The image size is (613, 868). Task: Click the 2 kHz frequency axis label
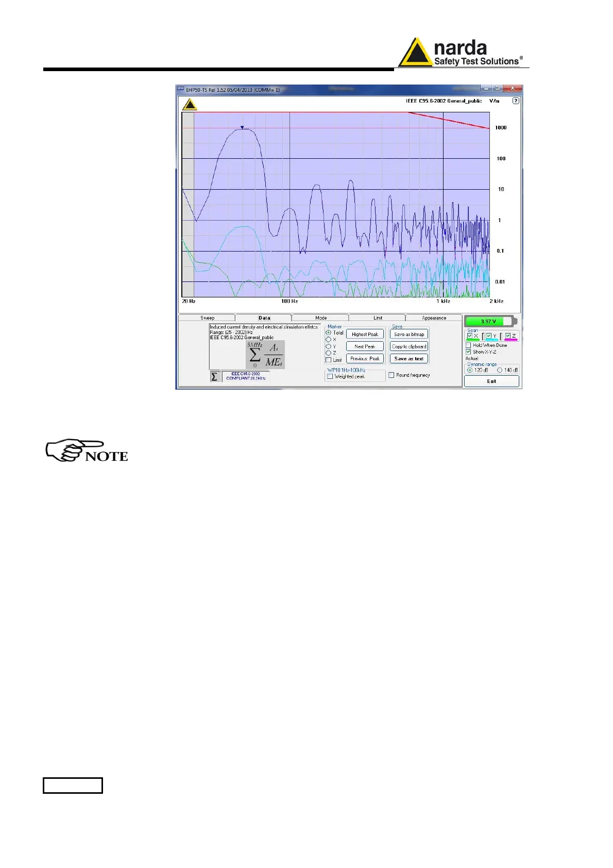pos(497,301)
